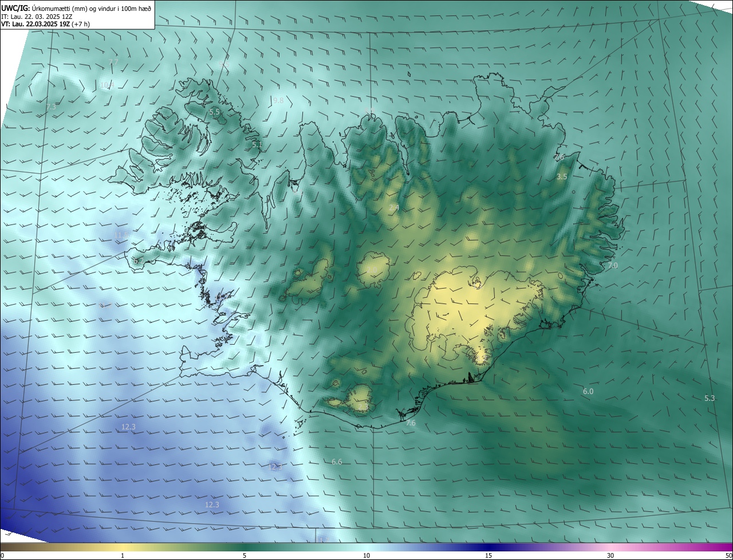Click the colour scale tick label 50
The width and height of the screenshot is (733, 560).
tap(728, 555)
